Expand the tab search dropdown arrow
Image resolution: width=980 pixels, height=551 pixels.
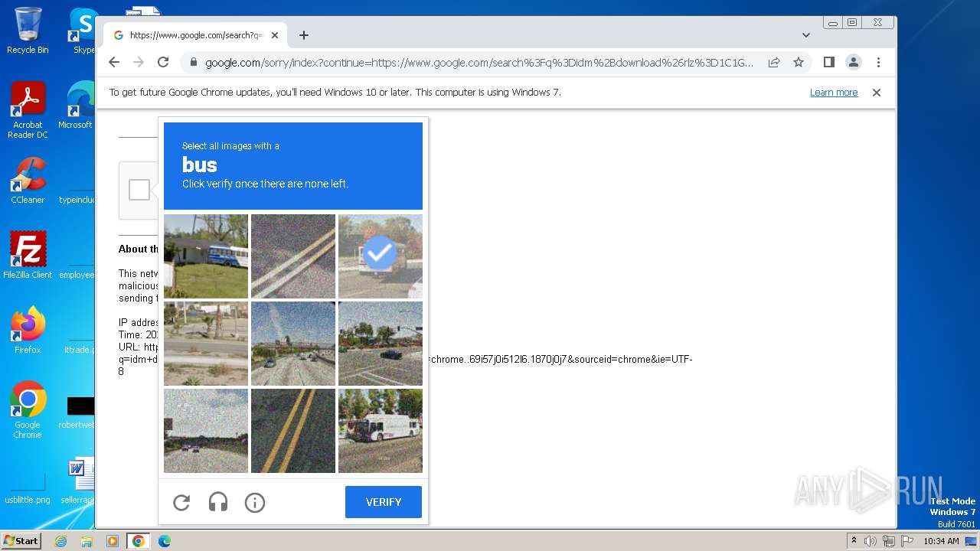pos(806,35)
